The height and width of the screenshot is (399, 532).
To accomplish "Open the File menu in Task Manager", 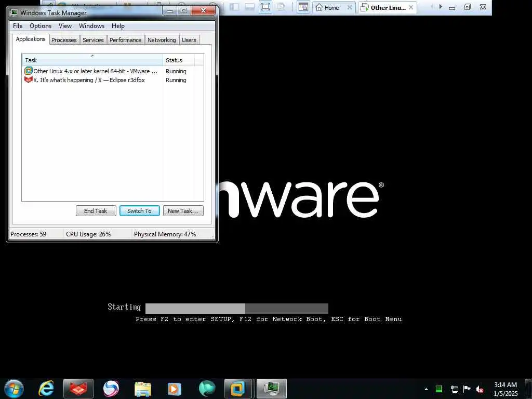I will pos(18,26).
